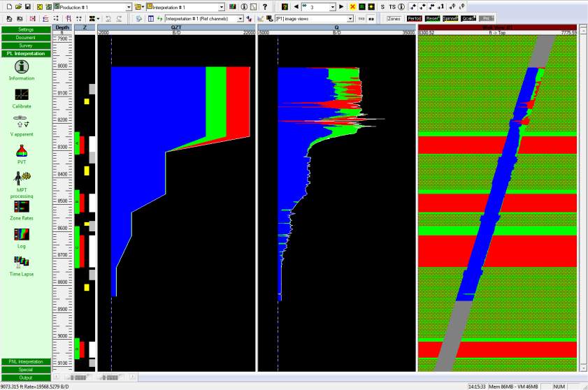Switch to the Survey panel
The image size is (588, 390).
(x=26, y=45)
